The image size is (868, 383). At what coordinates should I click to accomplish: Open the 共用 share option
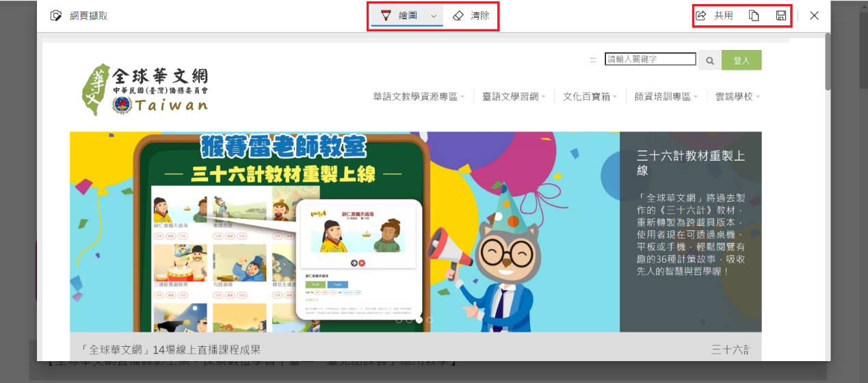click(714, 15)
